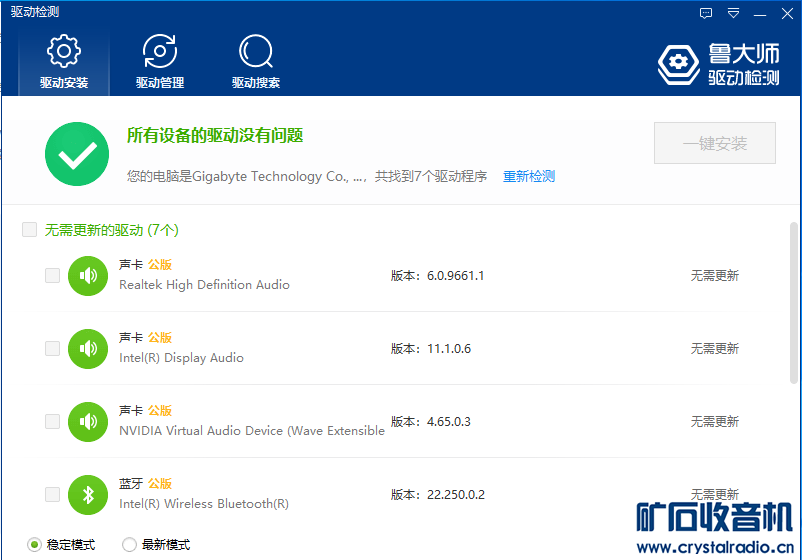Viewport: 802px width, 560px height.
Task: Click version 11.1.0.6 text
Action: click(449, 349)
